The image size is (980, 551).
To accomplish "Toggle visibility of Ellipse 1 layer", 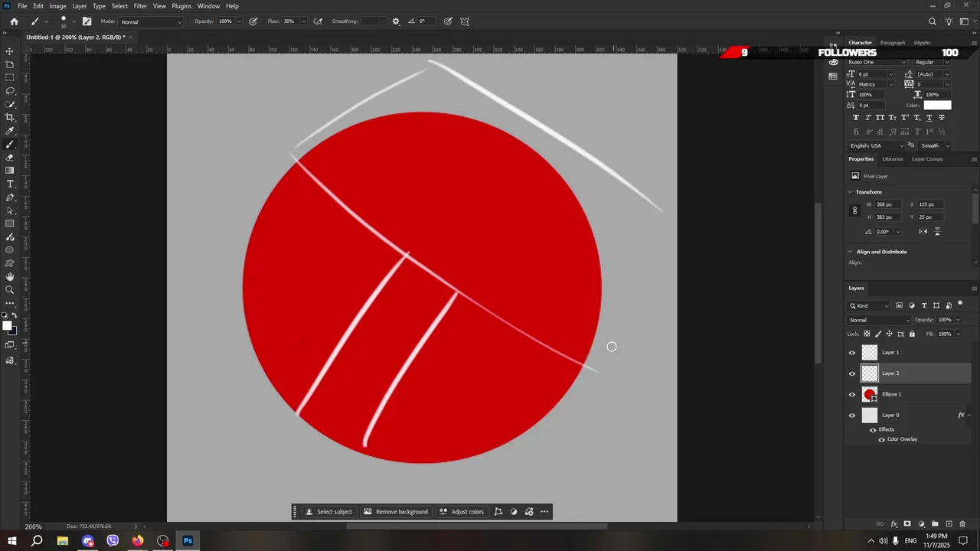I will (x=852, y=395).
